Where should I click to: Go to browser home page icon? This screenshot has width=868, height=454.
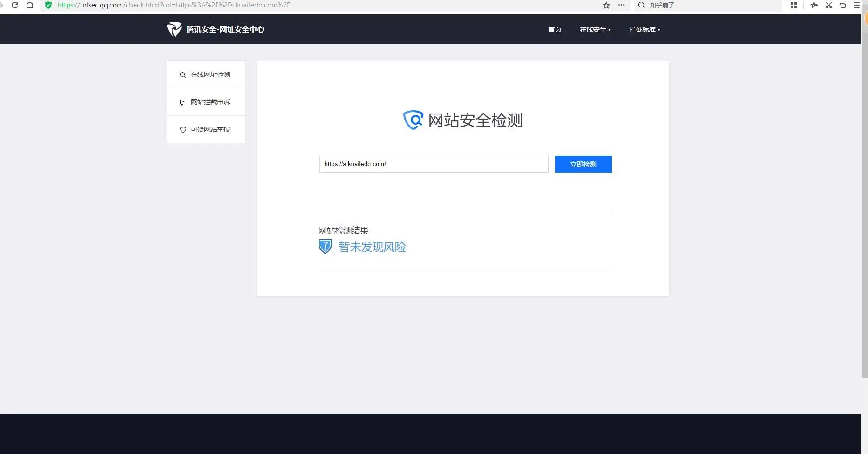coord(30,5)
